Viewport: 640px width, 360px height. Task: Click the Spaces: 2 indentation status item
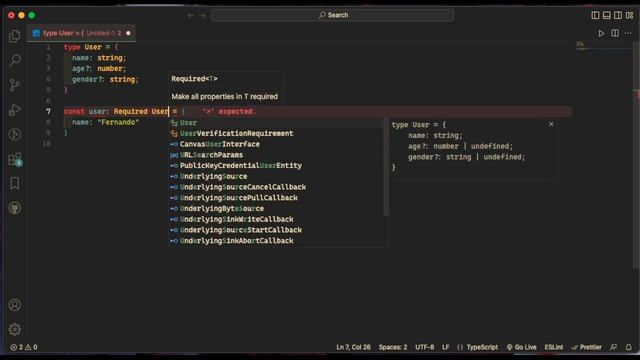(393, 347)
